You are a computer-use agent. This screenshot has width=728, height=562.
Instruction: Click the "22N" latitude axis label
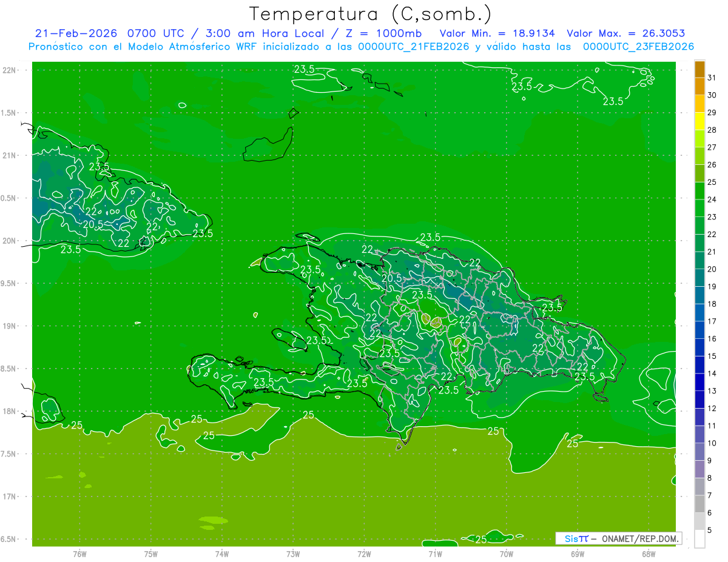coord(9,70)
